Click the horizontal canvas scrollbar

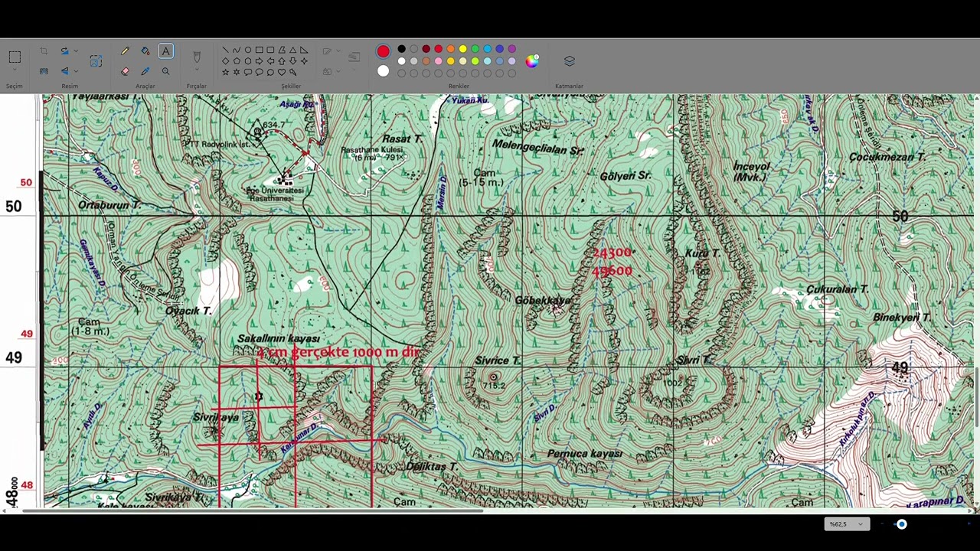pos(253,510)
